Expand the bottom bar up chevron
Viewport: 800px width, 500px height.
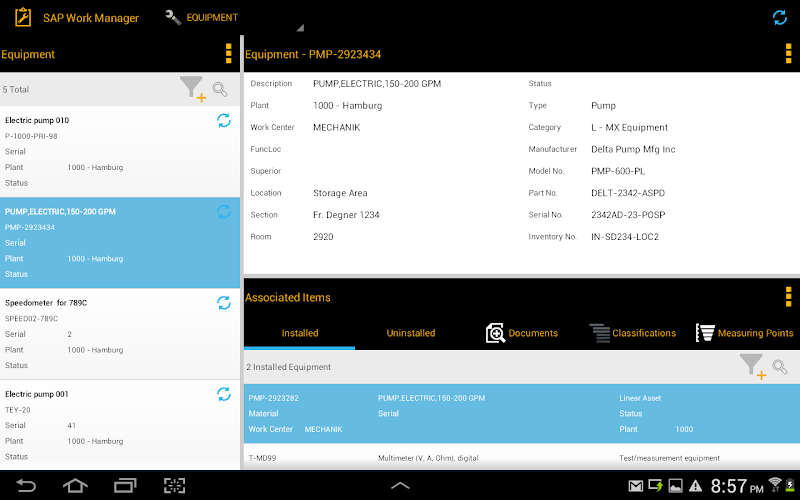(400, 485)
